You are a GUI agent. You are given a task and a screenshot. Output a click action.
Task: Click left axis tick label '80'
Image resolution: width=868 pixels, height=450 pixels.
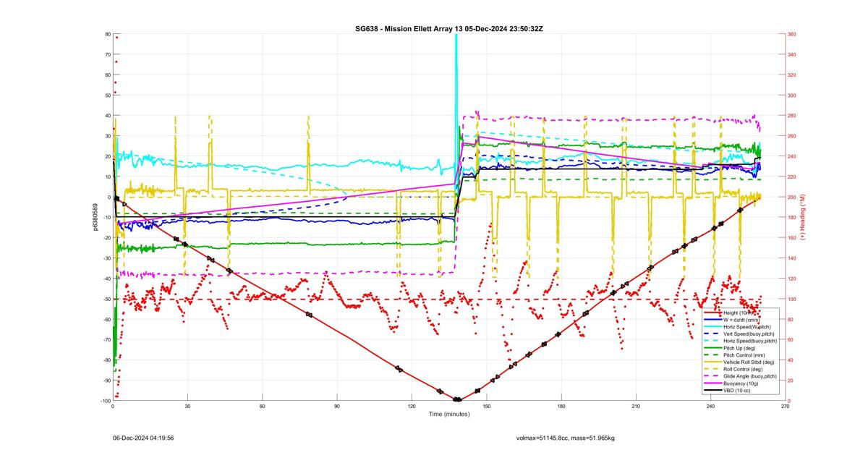[x=107, y=34]
